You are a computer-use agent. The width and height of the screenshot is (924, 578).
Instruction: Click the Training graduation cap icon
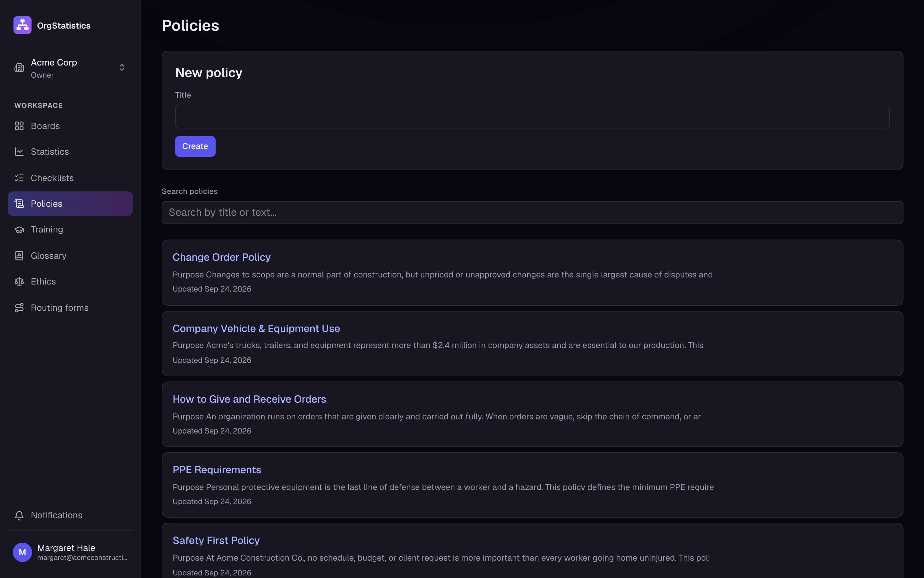pos(19,230)
